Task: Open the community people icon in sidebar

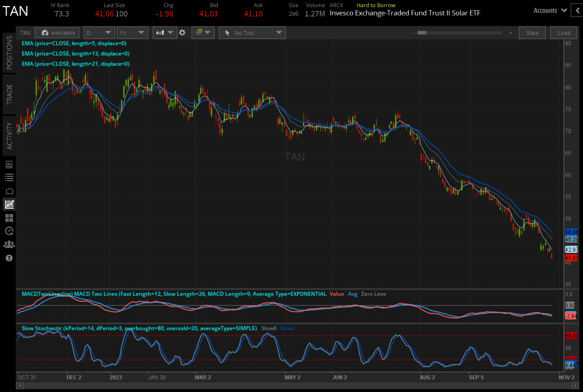Action: point(9,244)
